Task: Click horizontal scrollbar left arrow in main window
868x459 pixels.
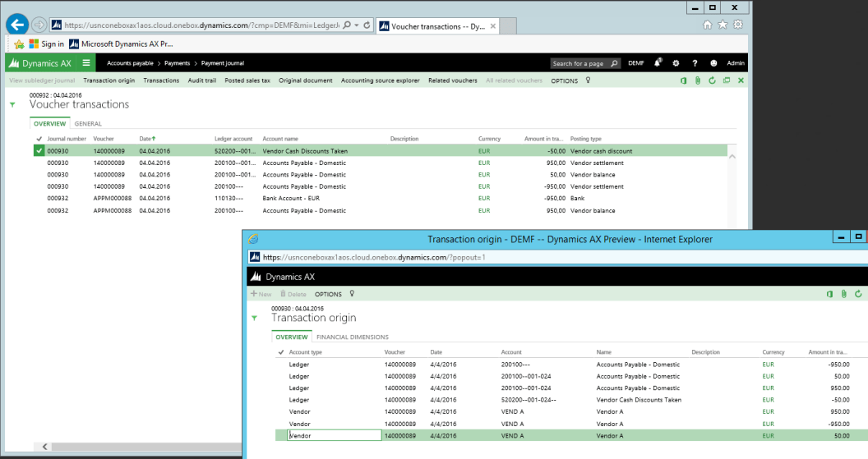Action: point(45,447)
